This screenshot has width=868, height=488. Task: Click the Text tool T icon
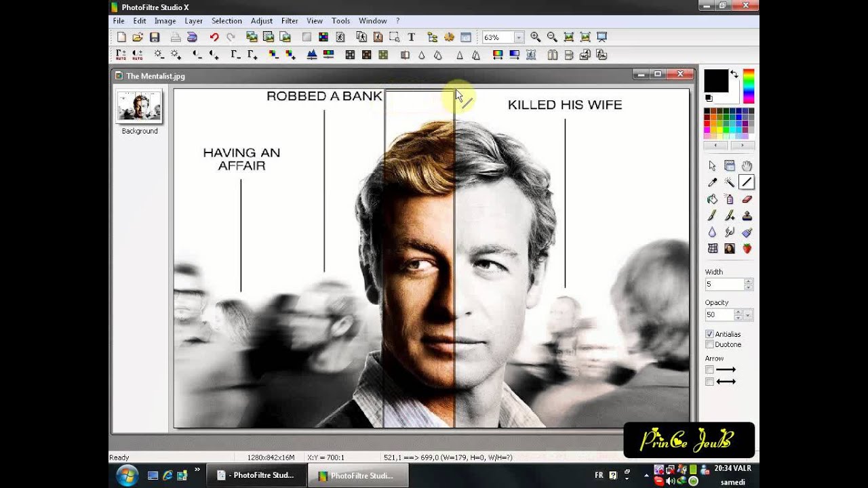(x=411, y=37)
